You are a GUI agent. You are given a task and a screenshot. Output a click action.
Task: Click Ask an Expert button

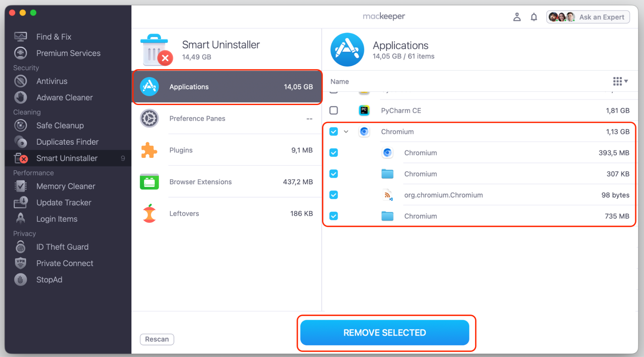(x=588, y=17)
